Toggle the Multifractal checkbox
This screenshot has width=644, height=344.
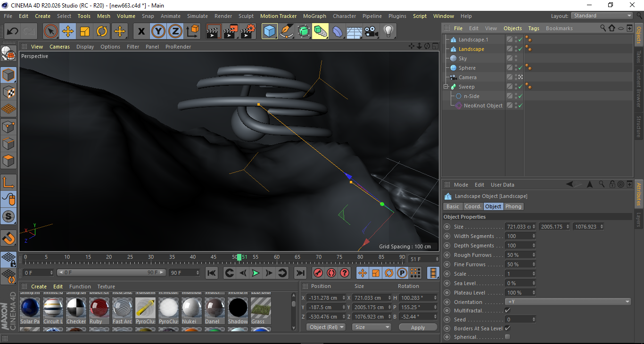pyautogui.click(x=507, y=311)
